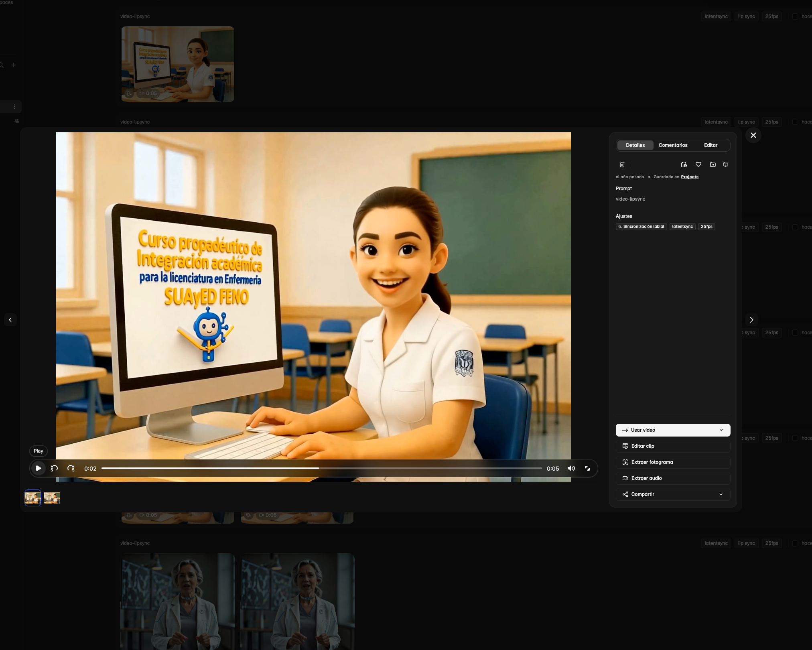Click the Prompt heading
812x650 pixels.
coord(624,189)
